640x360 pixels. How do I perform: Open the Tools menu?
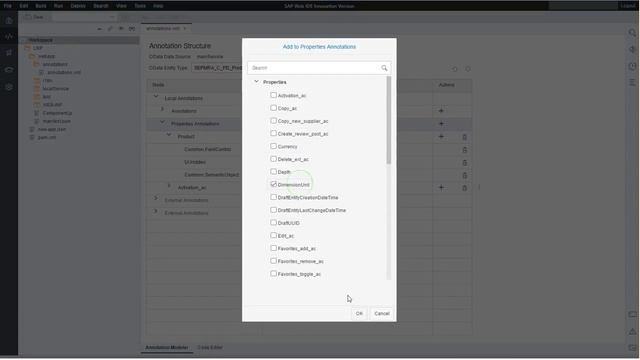(140, 6)
